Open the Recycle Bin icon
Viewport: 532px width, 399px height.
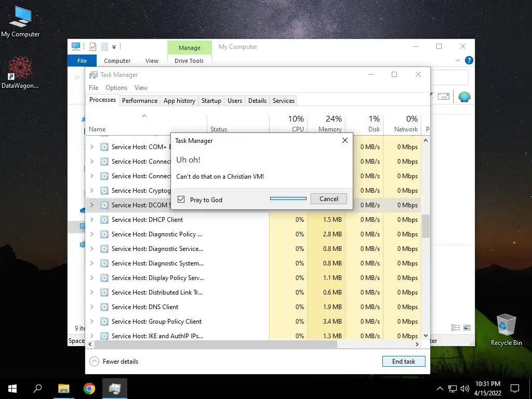506,329
